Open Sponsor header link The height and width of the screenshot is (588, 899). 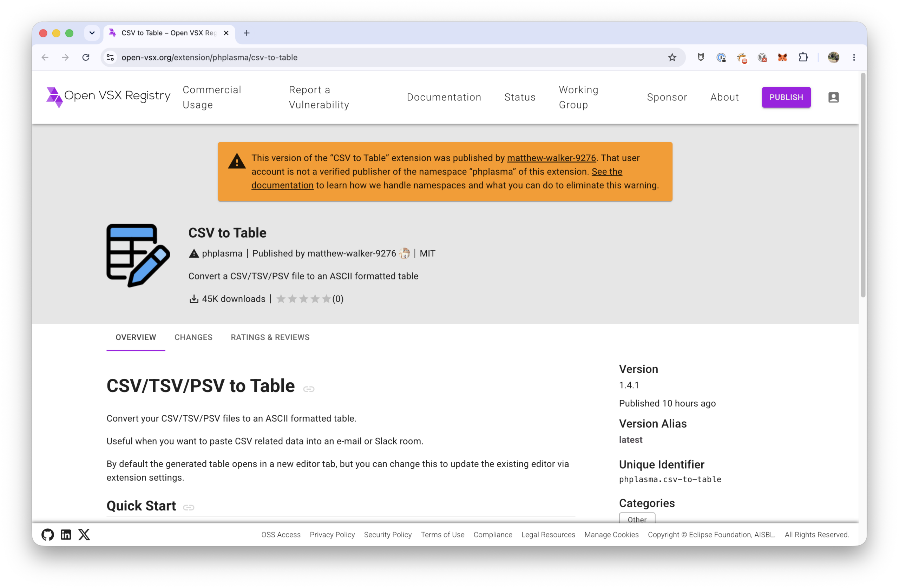667,97
